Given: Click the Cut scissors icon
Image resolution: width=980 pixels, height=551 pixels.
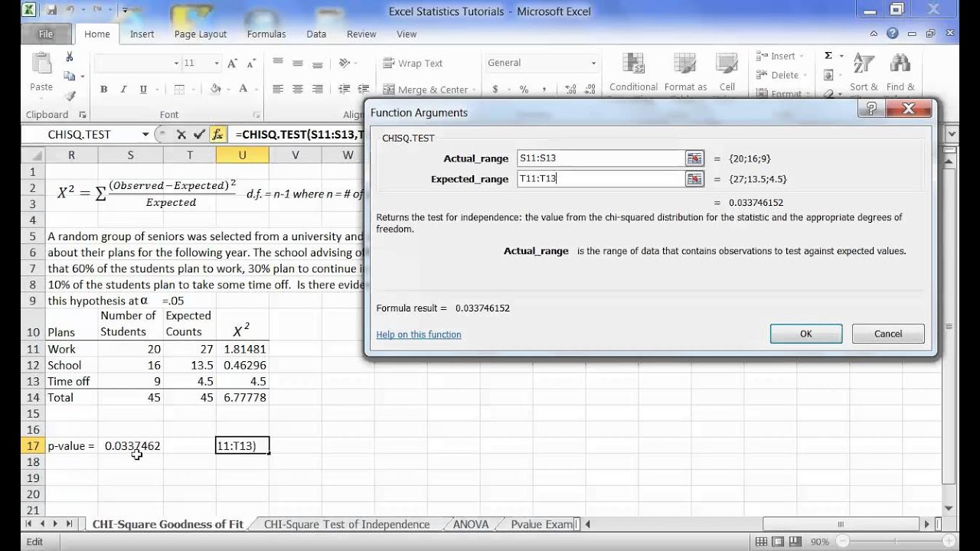Looking at the screenshot, I should tap(70, 57).
